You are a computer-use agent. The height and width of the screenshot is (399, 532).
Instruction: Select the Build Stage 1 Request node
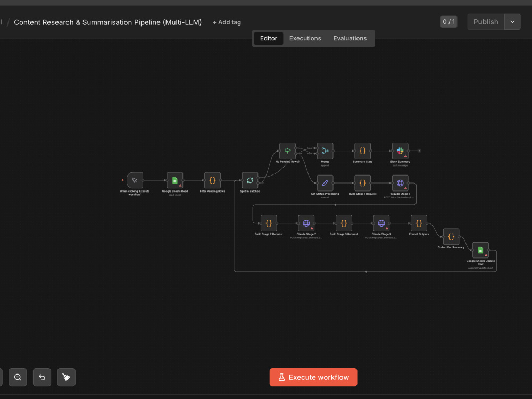pyautogui.click(x=362, y=183)
